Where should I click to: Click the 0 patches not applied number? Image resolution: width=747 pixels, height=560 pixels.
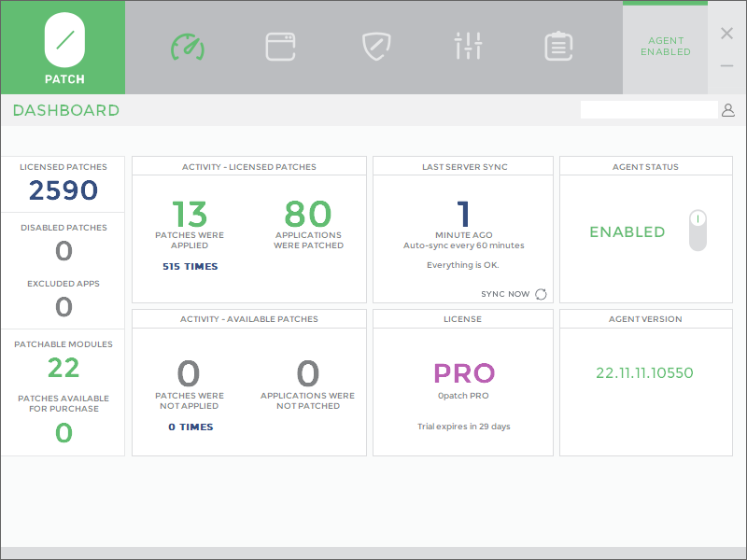189,373
